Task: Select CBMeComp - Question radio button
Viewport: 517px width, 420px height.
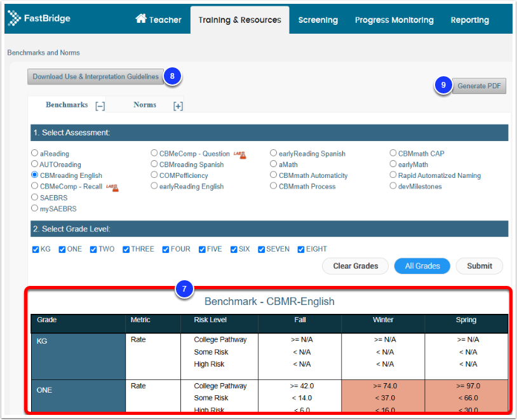Action: tap(154, 152)
